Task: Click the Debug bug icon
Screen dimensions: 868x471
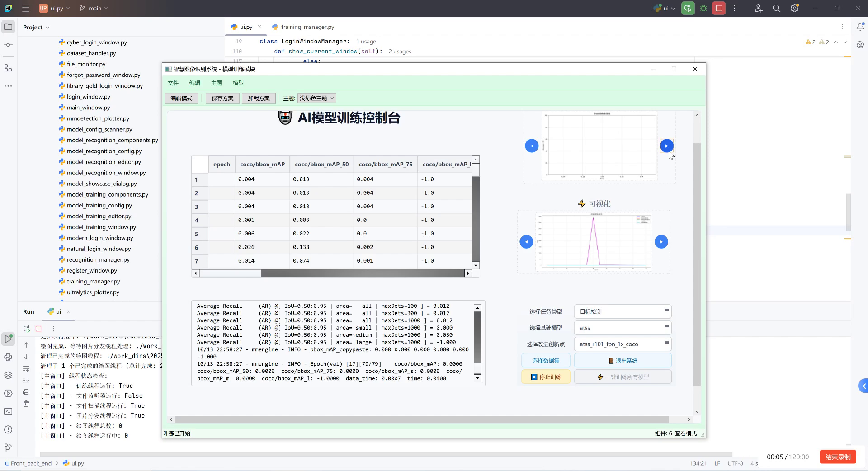Action: 703,8
